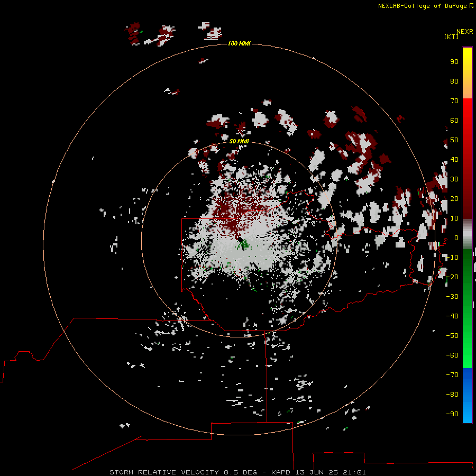Screen dimensions: 476x476
Task: Click the -10 value on velocity scale
Action: [x=452, y=257]
